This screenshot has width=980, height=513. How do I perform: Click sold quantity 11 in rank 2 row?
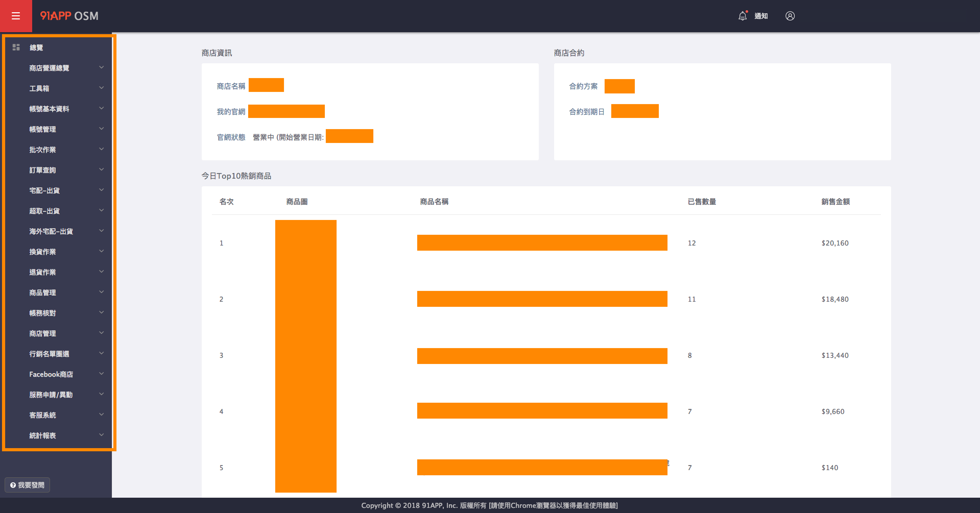[691, 299]
